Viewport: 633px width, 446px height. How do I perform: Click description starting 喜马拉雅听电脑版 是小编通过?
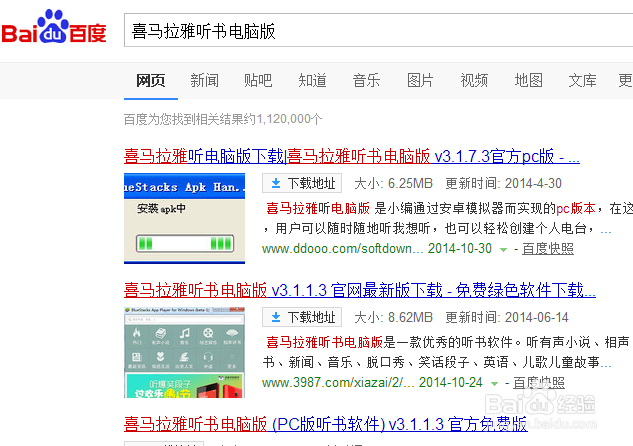coord(447,218)
